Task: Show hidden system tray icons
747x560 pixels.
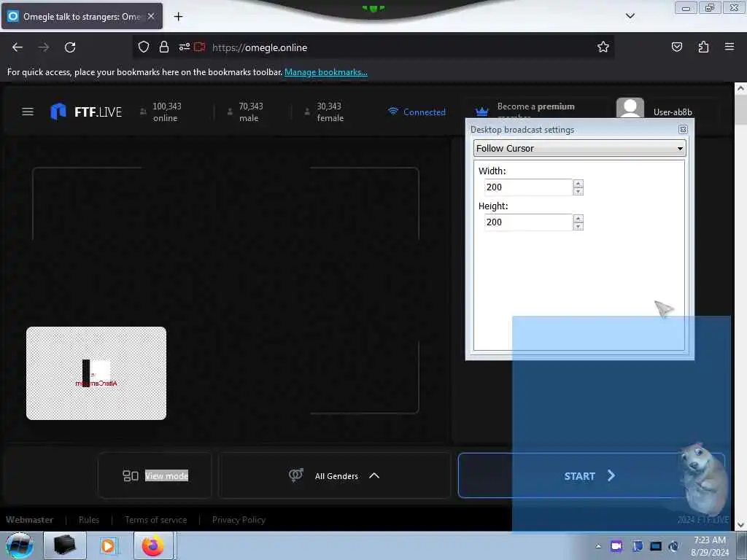Action: (x=598, y=546)
